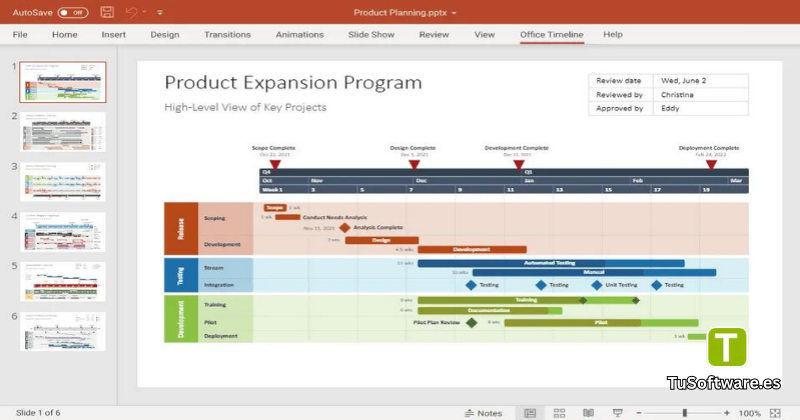Select the green Training task bar

[528, 300]
